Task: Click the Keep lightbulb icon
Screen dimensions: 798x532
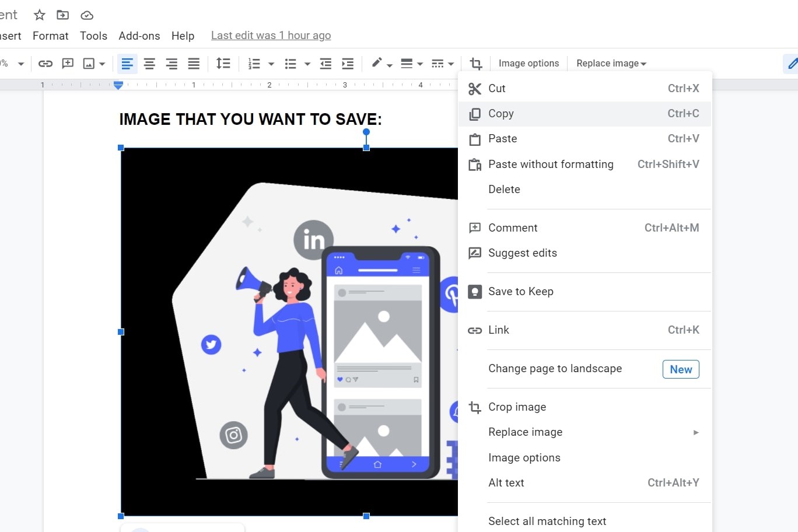Action: [475, 292]
